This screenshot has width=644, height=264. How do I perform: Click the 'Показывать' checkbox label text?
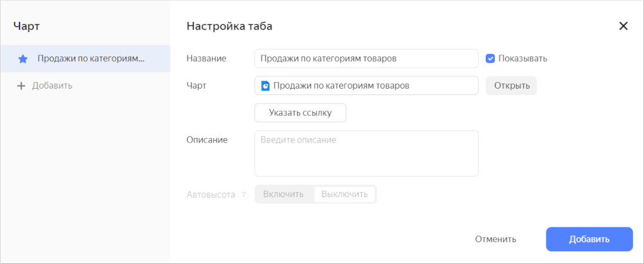pyautogui.click(x=523, y=58)
